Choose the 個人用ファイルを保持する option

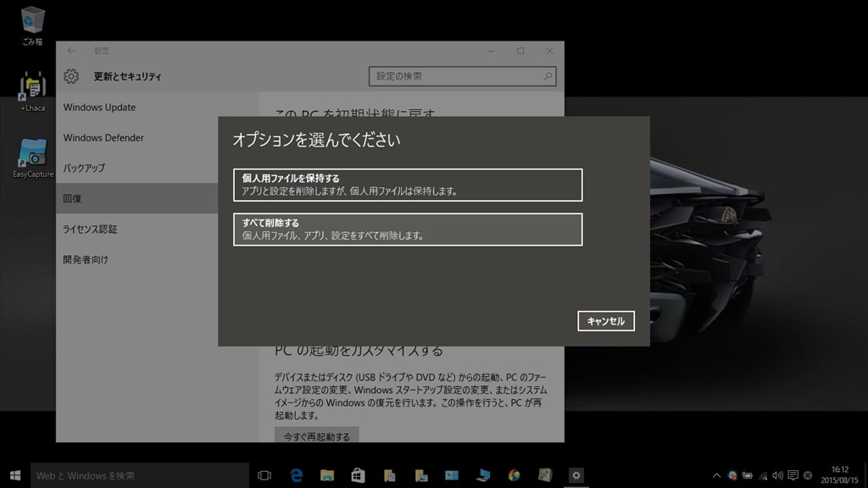[408, 185]
